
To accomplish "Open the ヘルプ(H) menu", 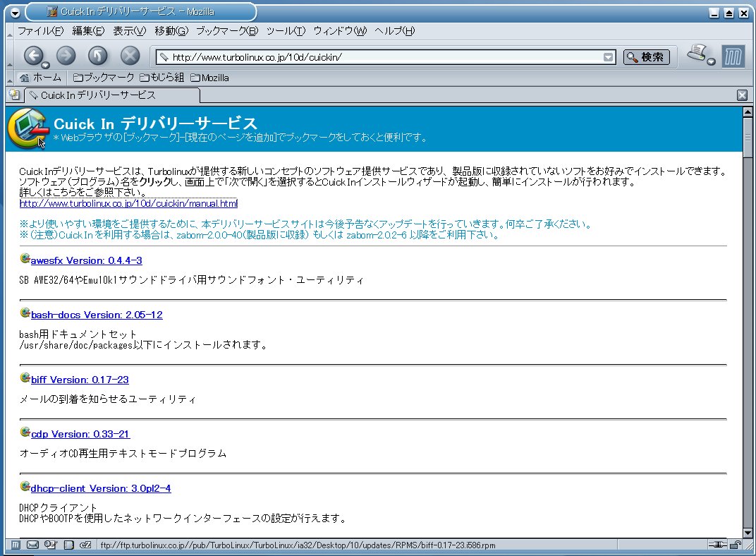I will 394,31.
